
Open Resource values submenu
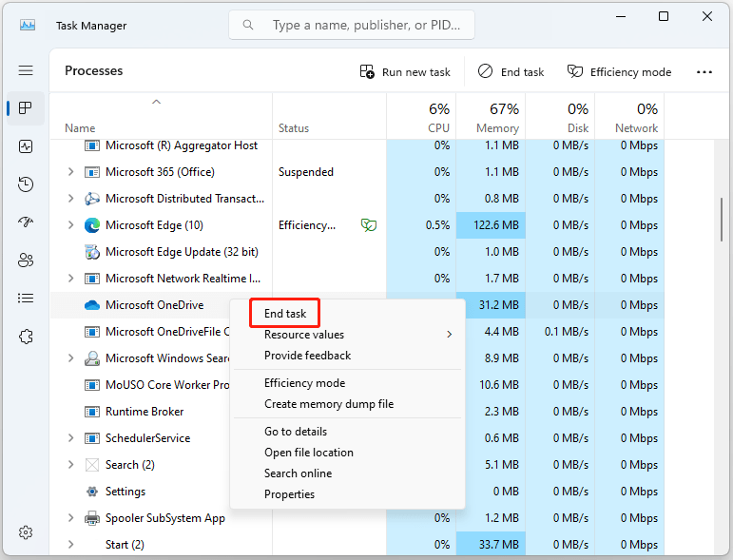pos(347,335)
